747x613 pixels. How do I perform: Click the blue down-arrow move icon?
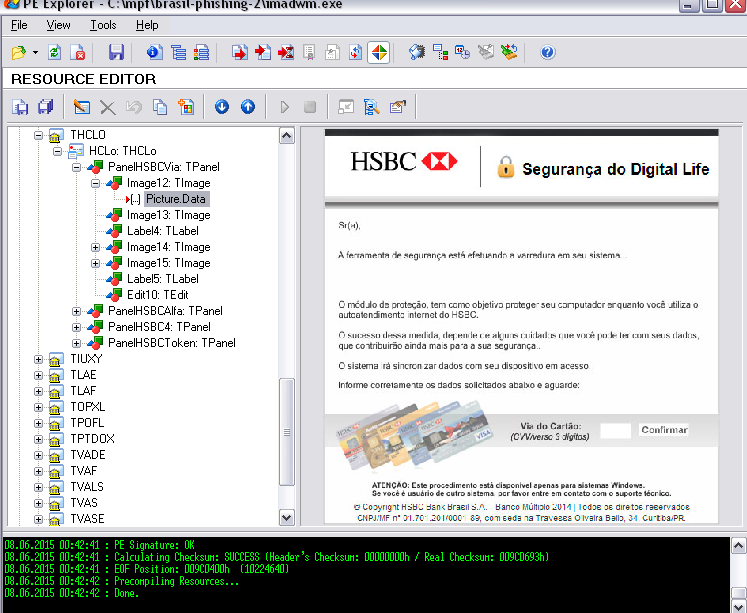click(x=222, y=107)
